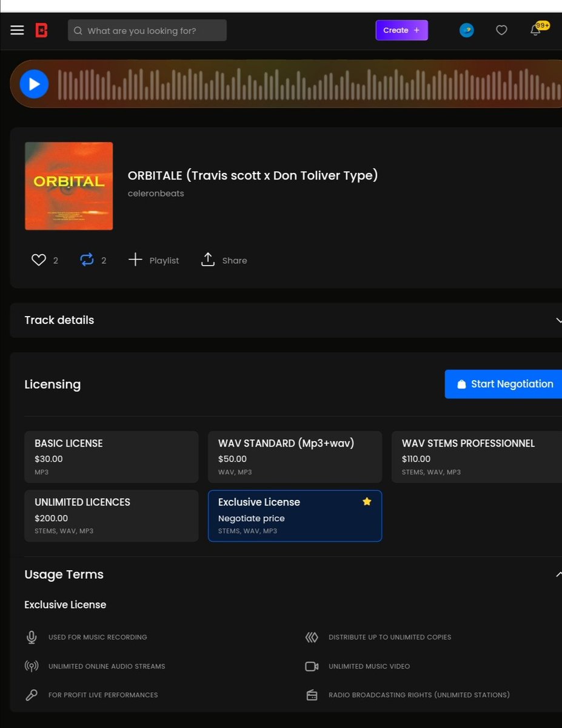Image resolution: width=562 pixels, height=728 pixels.
Task: Click the camera icon for unlimited music video
Action: [312, 666]
